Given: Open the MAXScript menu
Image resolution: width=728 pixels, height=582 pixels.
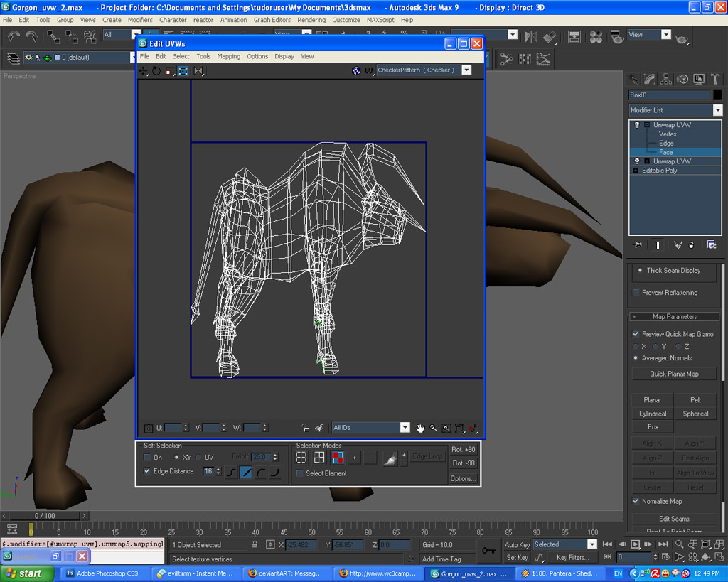Looking at the screenshot, I should coord(380,20).
